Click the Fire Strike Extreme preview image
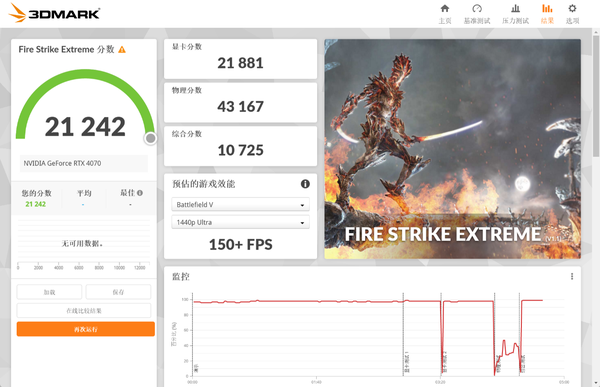 [453, 149]
